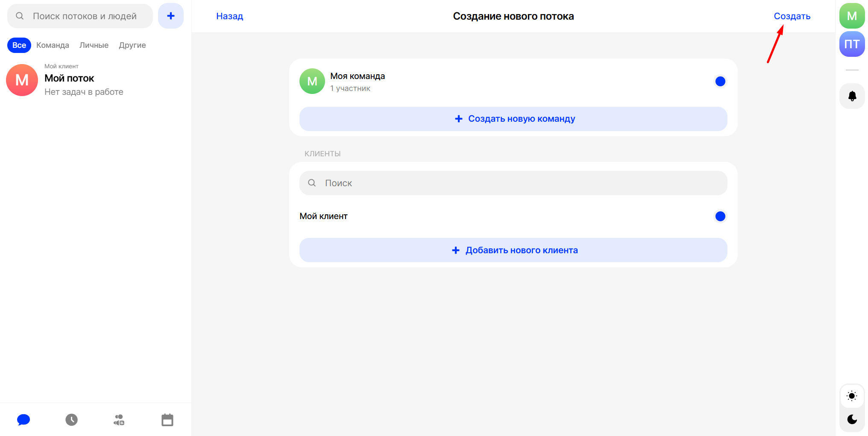Click the blue plus icon beside search
Viewport: 868px width, 436px height.
coord(170,16)
